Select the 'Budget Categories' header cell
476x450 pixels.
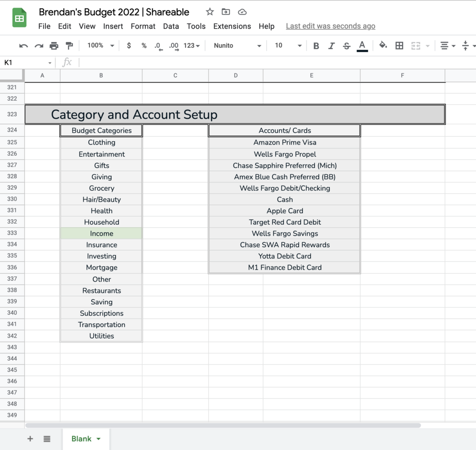[x=101, y=131]
